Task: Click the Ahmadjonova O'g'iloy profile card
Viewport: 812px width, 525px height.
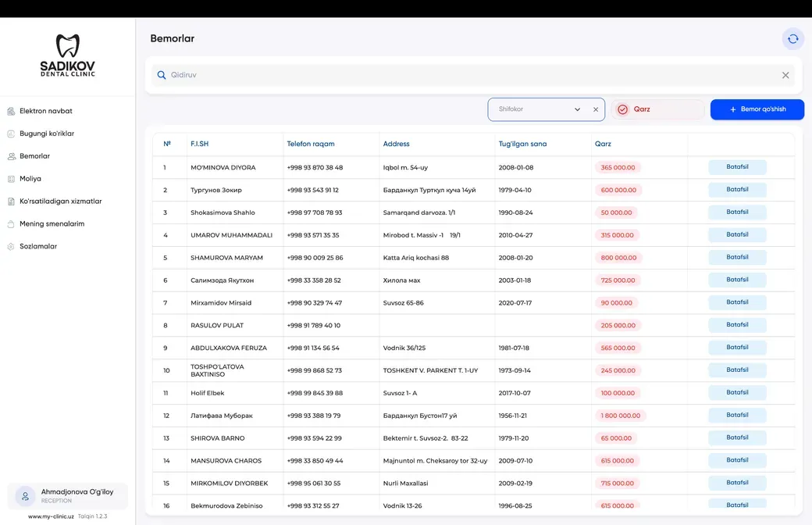Action: tap(67, 496)
